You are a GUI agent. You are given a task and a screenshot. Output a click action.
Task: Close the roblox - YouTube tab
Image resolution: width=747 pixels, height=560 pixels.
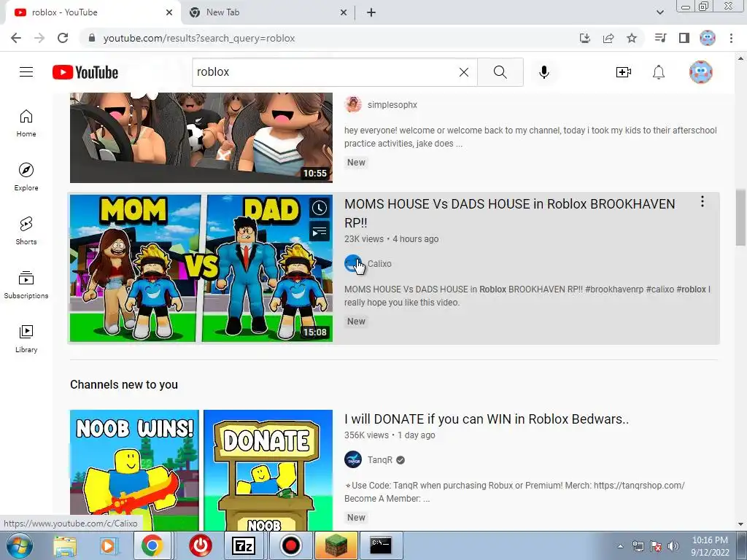[x=169, y=12]
